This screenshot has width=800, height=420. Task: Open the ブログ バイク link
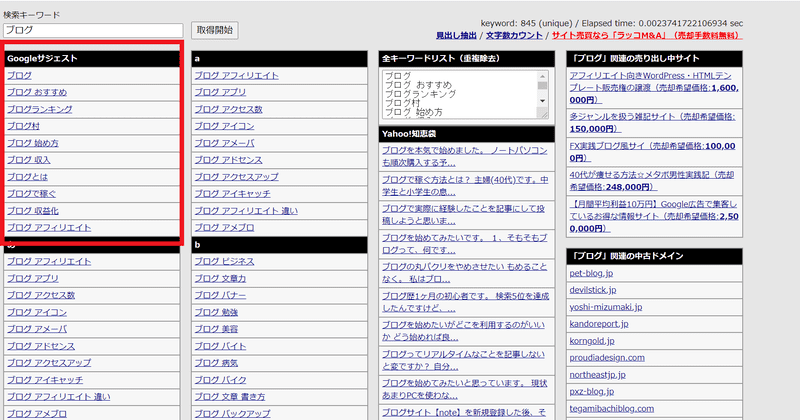(x=220, y=380)
